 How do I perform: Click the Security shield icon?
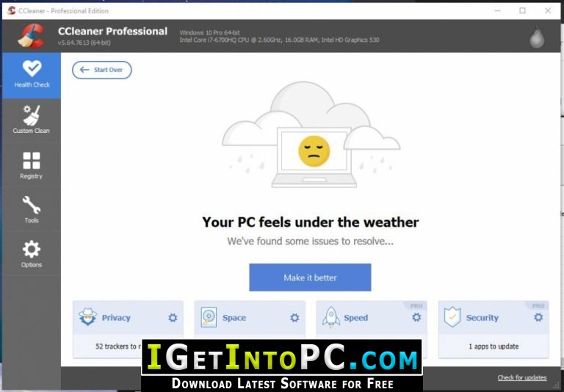point(452,317)
